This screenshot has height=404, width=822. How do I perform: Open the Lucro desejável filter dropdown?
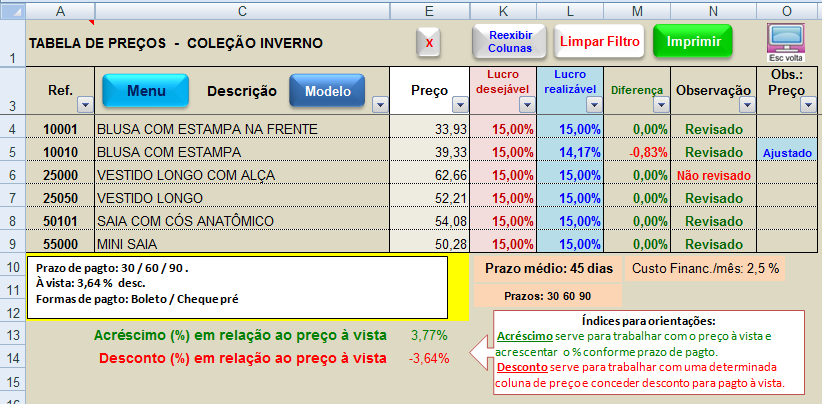(x=526, y=104)
